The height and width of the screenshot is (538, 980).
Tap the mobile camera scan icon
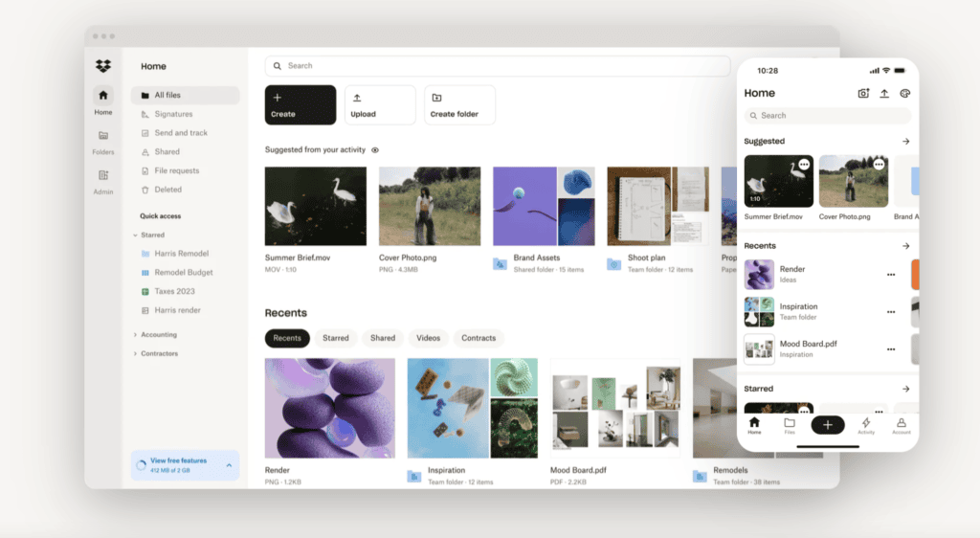[x=863, y=93]
